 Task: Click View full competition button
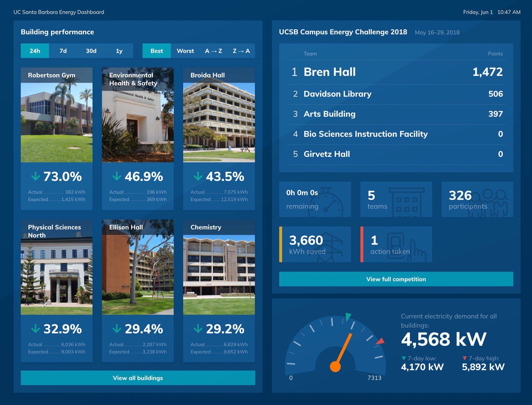(x=396, y=279)
